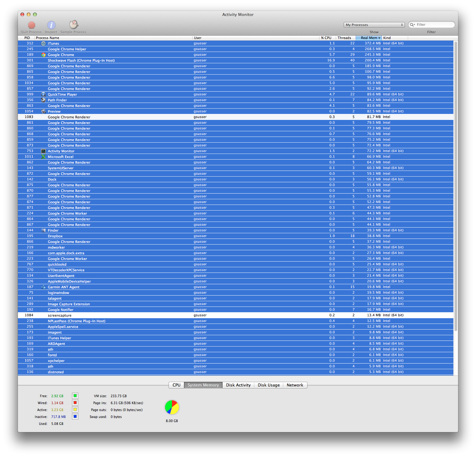Select the Shockwave Flash process row
476x457 pixels.
point(235,60)
